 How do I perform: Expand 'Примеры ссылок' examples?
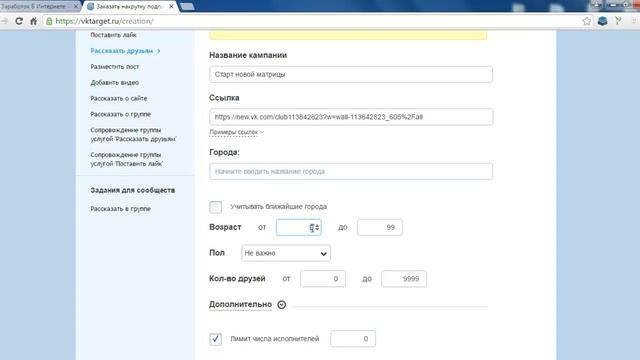click(236, 132)
